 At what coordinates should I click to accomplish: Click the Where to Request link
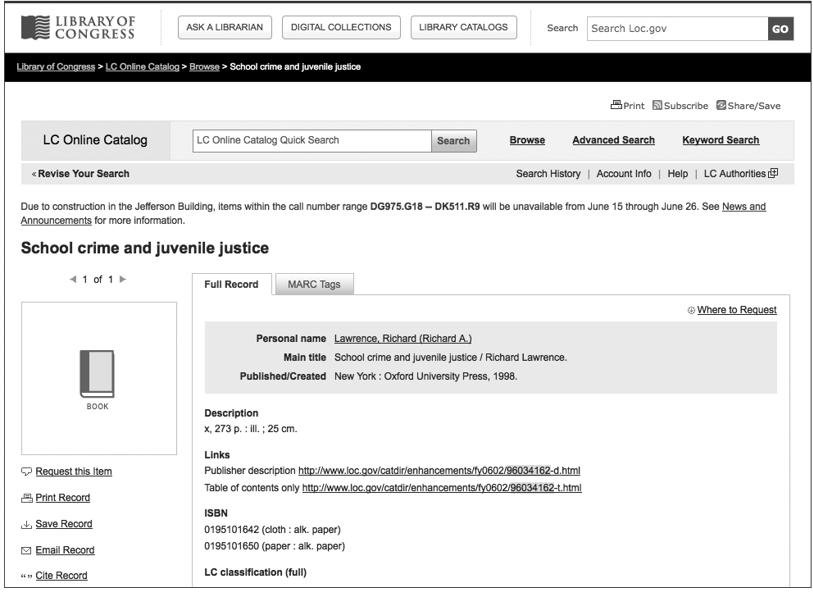(x=737, y=309)
